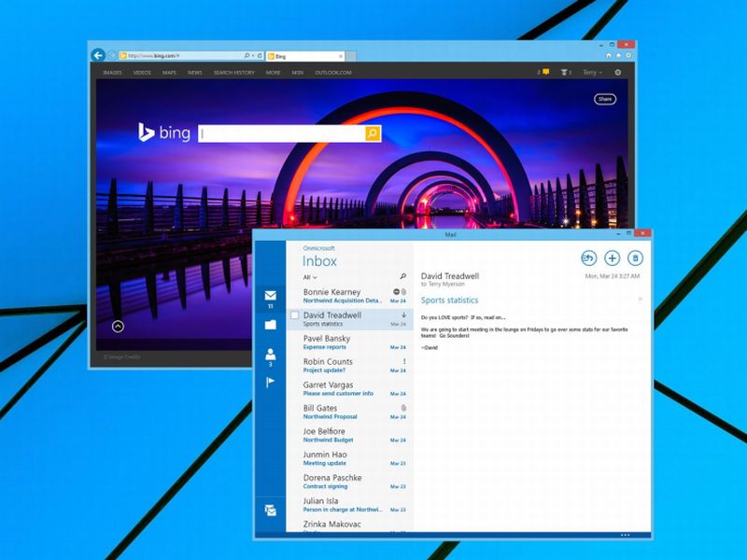The width and height of the screenshot is (747, 560).
Task: Open Dorena Paschke Contract signing email
Action: click(351, 482)
